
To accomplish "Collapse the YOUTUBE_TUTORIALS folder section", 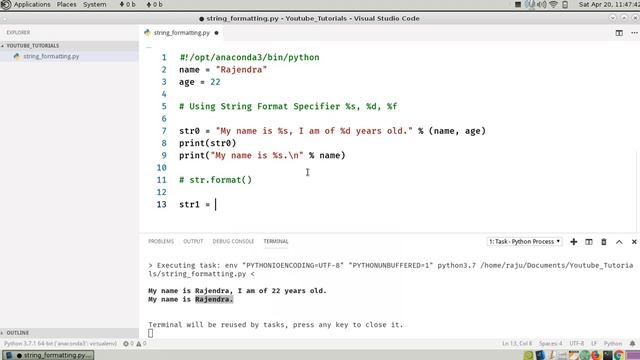I will click(69, 46).
